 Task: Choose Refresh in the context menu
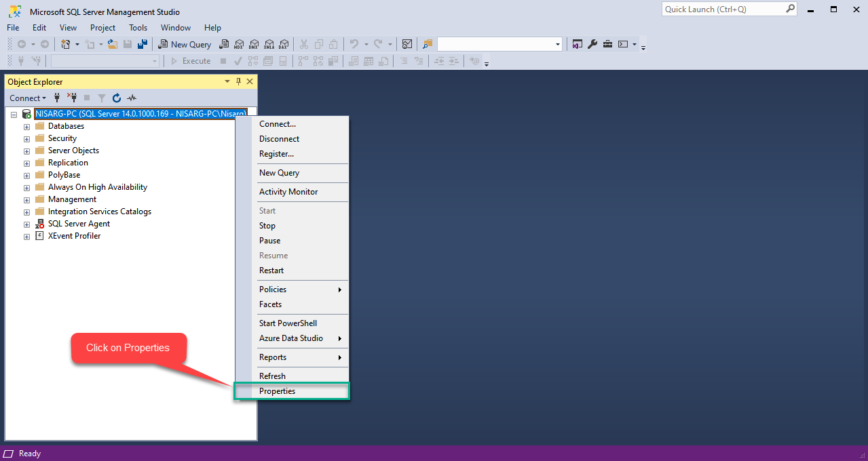tap(292, 376)
